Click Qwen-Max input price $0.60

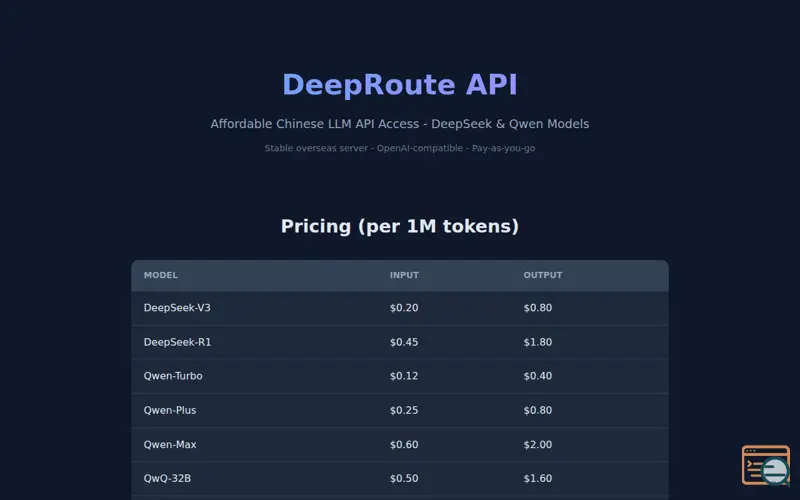pyautogui.click(x=404, y=444)
